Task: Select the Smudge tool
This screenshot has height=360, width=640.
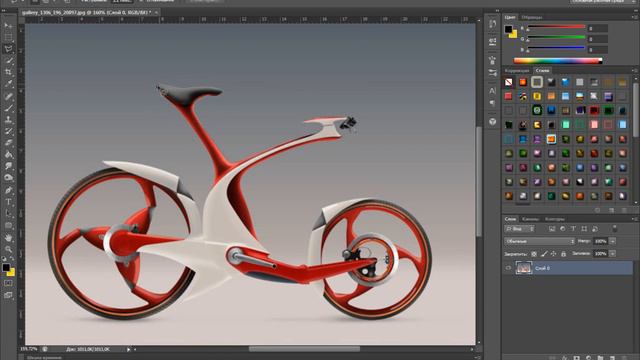Action: pyautogui.click(x=8, y=166)
